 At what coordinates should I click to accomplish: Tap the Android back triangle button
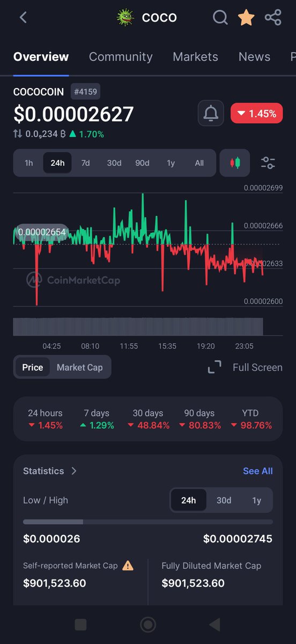(214, 624)
